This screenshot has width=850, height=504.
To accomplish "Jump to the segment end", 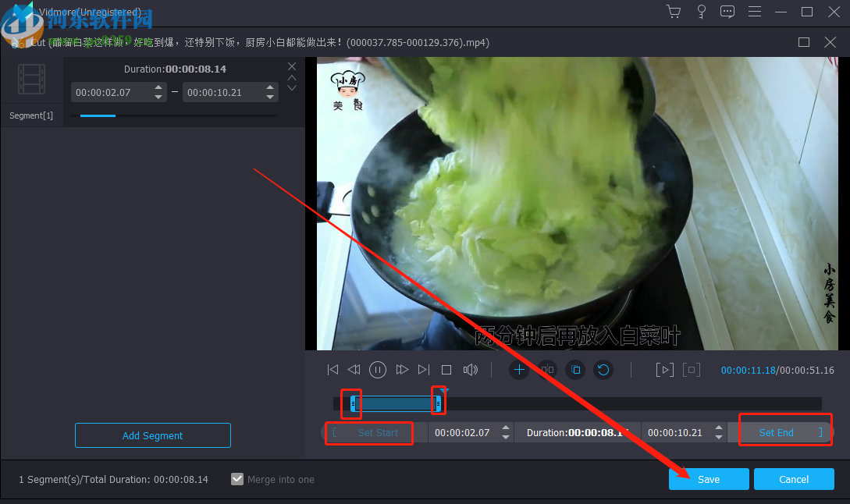I will [x=424, y=370].
